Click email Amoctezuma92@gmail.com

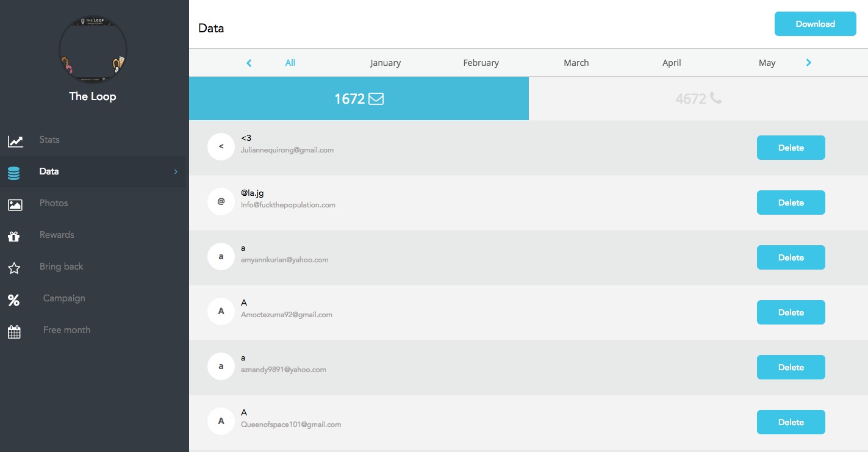287,315
